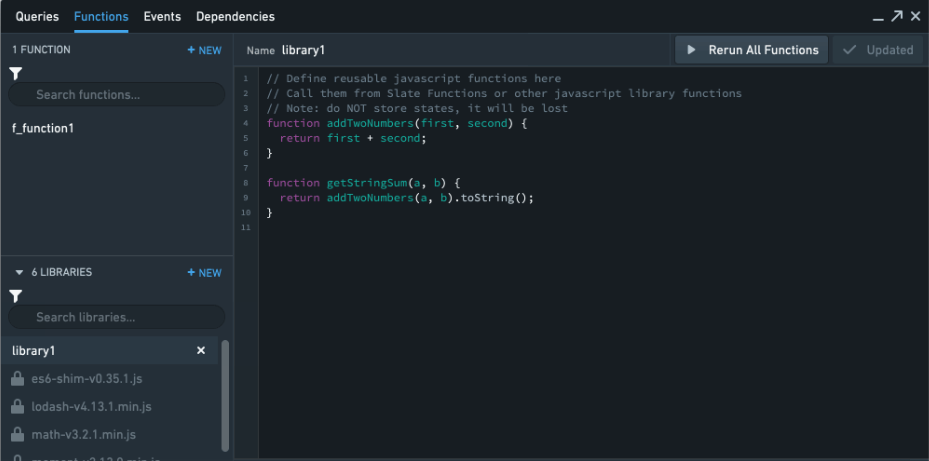Open the Dependencies tab
The height and width of the screenshot is (461, 929).
point(235,17)
